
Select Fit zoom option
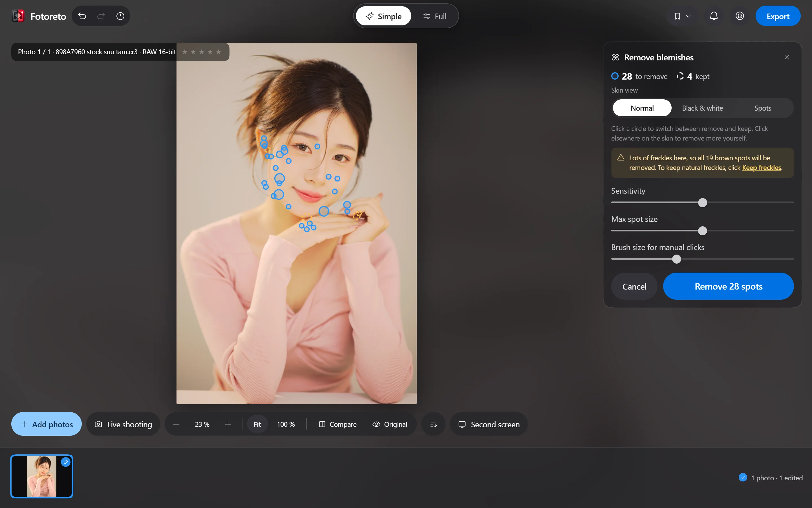point(257,424)
